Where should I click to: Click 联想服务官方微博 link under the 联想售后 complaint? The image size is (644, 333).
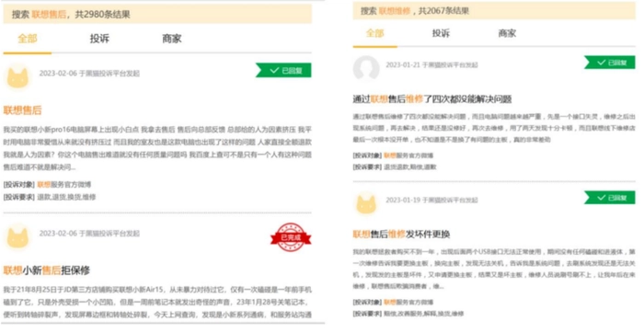pos(64,185)
